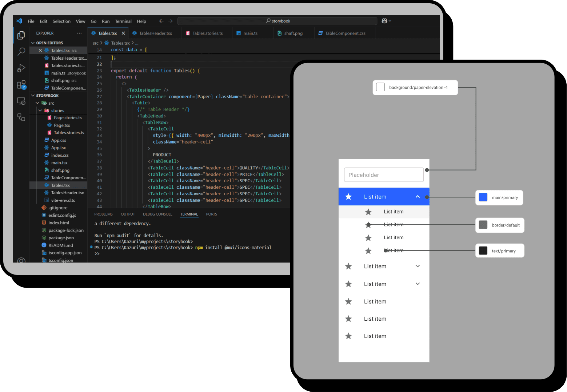Open the Extensions view with the 2 badge
The width and height of the screenshot is (567, 392).
[21, 85]
